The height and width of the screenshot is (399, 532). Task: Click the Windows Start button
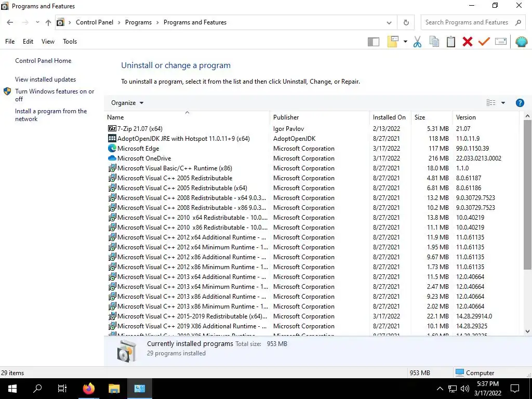(x=12, y=389)
